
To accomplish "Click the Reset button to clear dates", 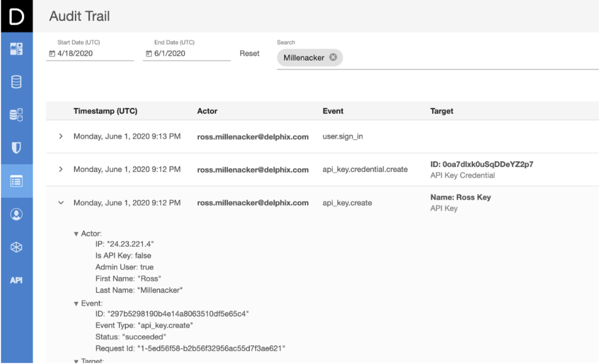I will (249, 53).
